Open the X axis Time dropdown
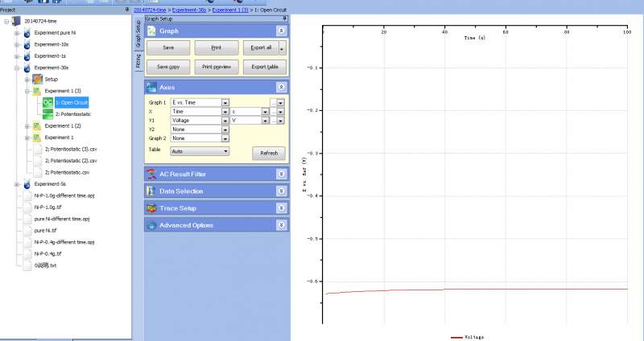Viewport: 644px width, 341px height. [x=225, y=112]
